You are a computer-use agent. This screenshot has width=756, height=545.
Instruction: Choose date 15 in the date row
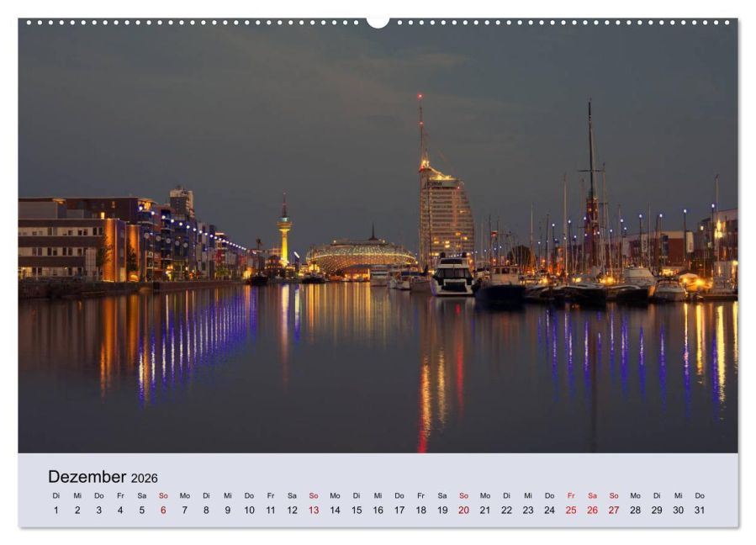(x=356, y=510)
